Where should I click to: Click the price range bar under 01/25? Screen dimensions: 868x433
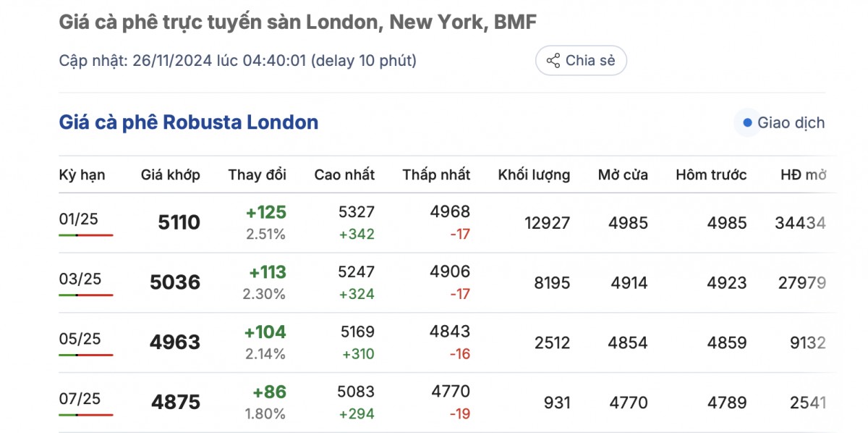tap(86, 235)
